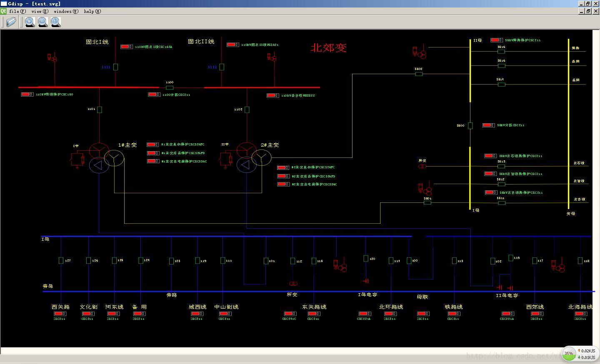
Task: Select the 5500 section breaker
Action: (470, 125)
